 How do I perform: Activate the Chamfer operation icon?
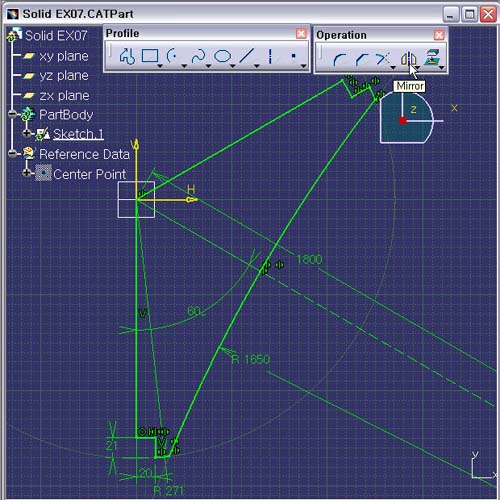(362, 59)
